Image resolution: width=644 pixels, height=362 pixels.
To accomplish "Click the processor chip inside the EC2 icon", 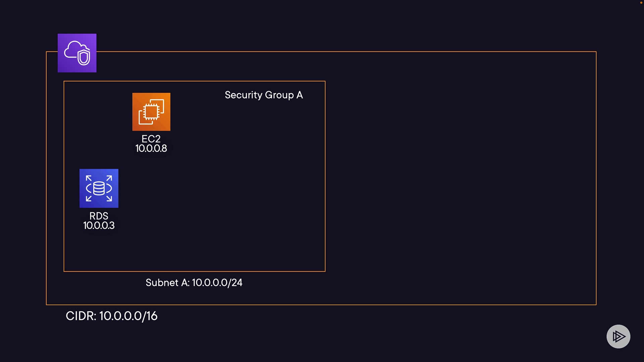I will pyautogui.click(x=151, y=112).
